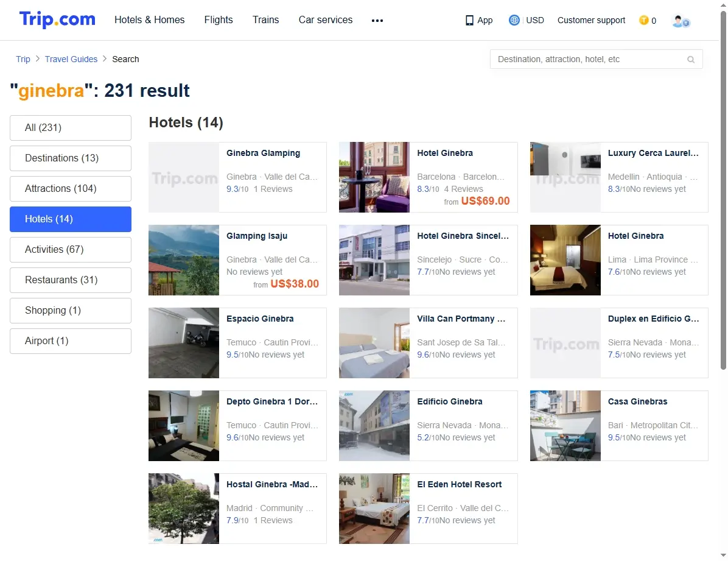Go to Trip breadcrumb link
Image resolution: width=728 pixels, height=561 pixels.
(x=23, y=59)
